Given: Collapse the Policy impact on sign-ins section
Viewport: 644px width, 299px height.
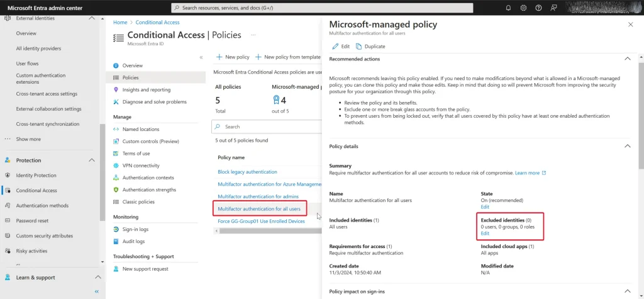Looking at the screenshot, I should pos(627,291).
